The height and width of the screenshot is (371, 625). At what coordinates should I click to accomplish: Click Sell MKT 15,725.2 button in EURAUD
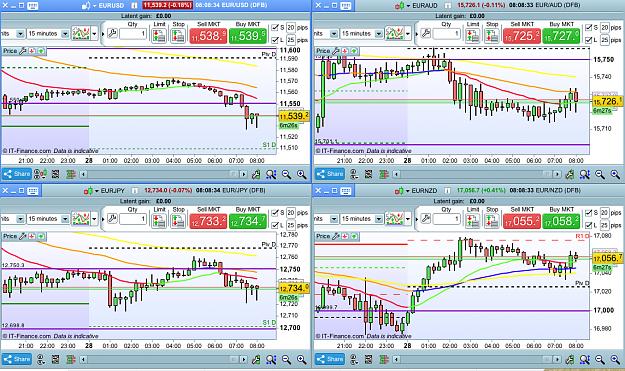coord(521,36)
